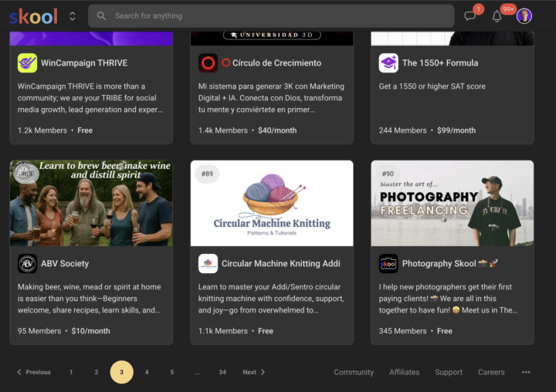
Task: Click '$40/month' price text
Action: pos(277,130)
